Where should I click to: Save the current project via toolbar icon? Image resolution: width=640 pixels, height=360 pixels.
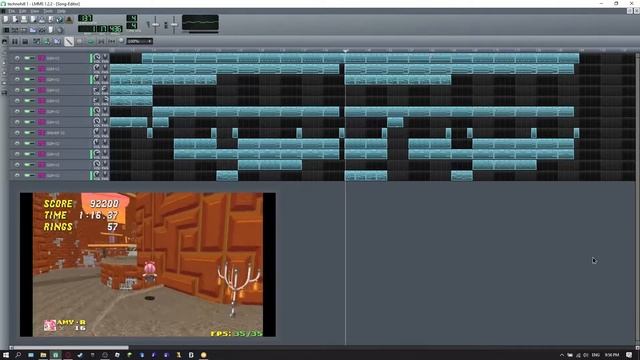(42, 19)
